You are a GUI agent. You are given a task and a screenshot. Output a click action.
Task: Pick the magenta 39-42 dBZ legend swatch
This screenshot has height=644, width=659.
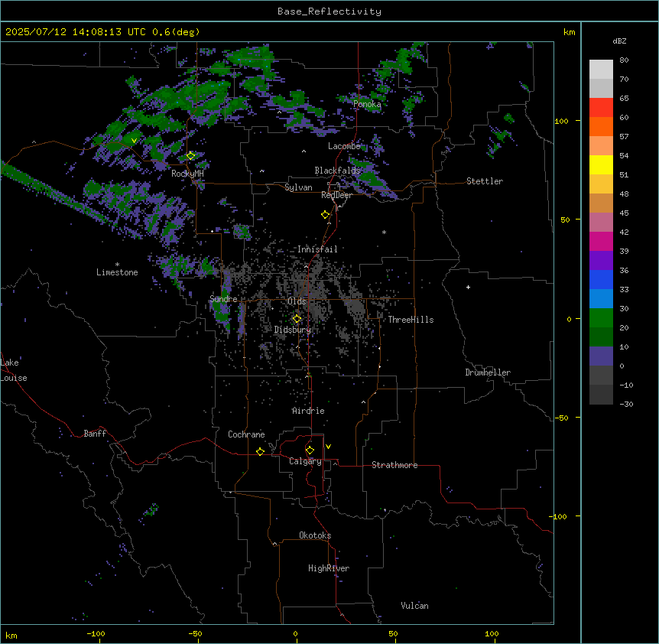point(601,241)
